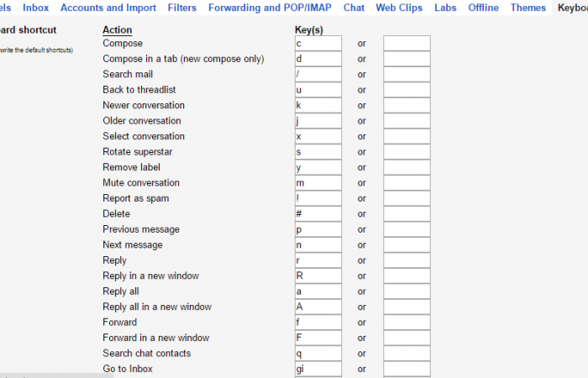
Task: Click the Search mail primary key field
Action: pyautogui.click(x=318, y=74)
